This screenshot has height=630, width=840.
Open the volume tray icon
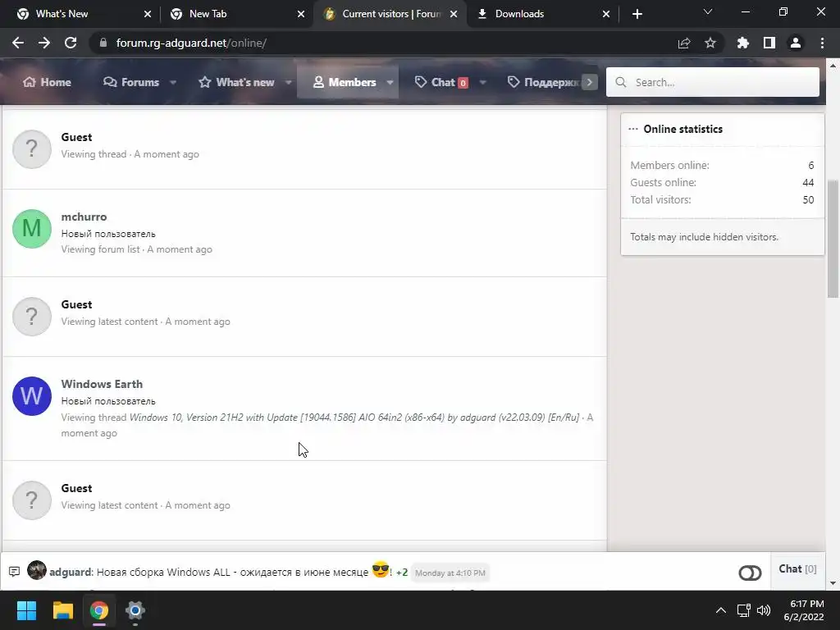[x=764, y=610]
